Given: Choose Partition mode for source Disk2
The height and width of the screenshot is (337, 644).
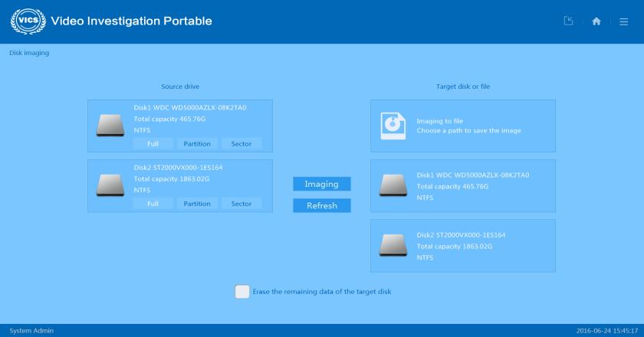Looking at the screenshot, I should coord(197,204).
